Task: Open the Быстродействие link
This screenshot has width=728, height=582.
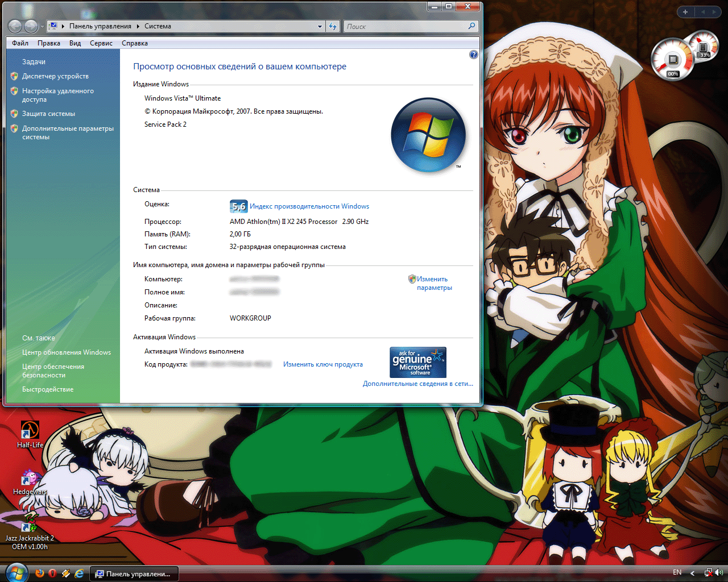Action: [x=48, y=389]
